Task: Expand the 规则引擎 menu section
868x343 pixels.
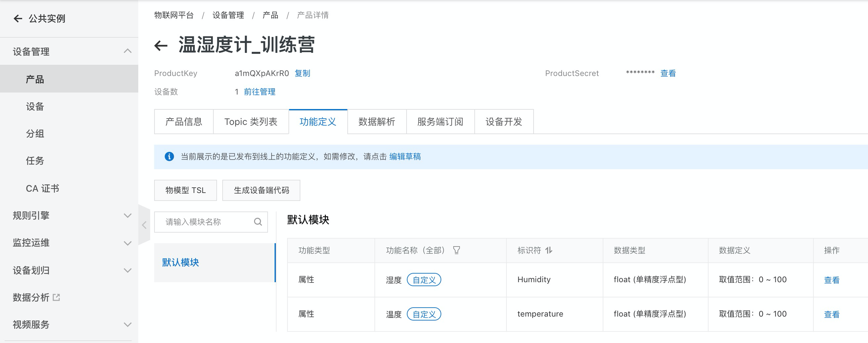Action: [x=127, y=215]
